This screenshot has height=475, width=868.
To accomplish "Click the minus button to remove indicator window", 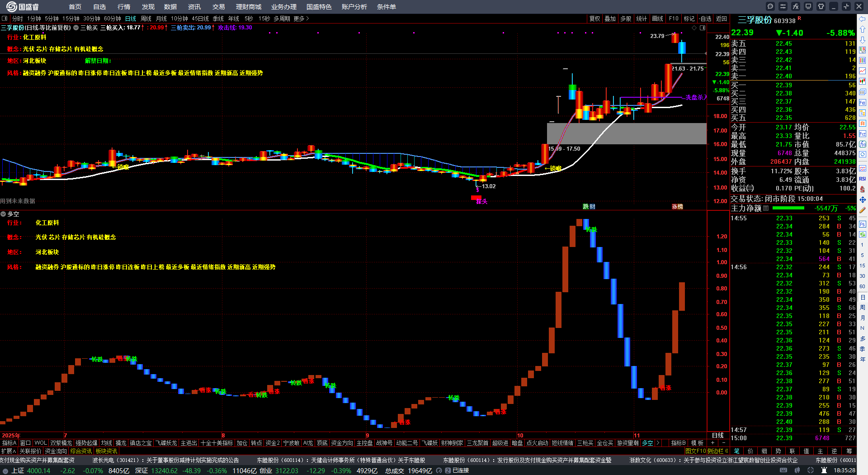I will tap(723, 443).
